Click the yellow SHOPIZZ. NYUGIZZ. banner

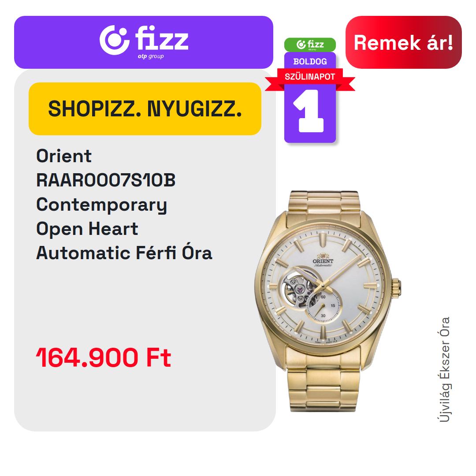(x=145, y=109)
